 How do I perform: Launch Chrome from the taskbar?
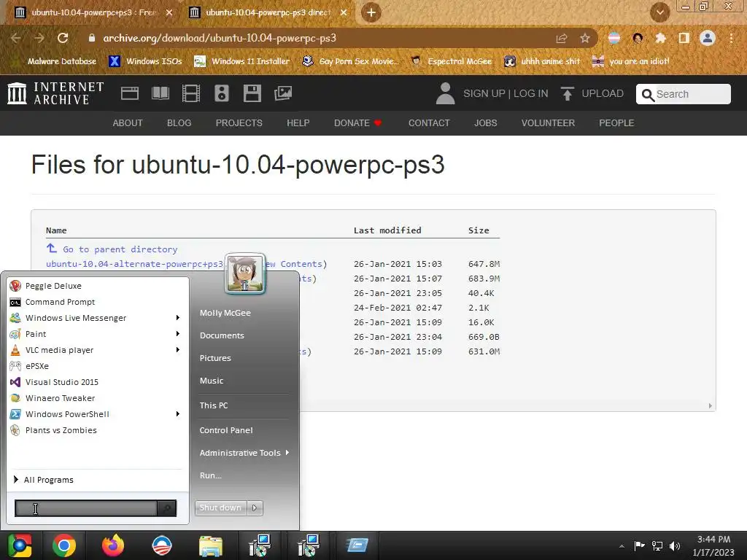pyautogui.click(x=64, y=545)
